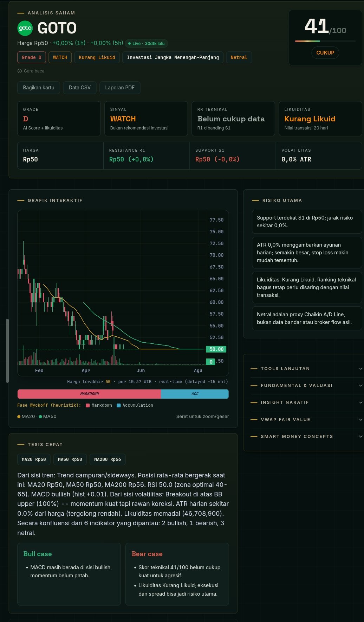Click the Support S1 Rp50 value
364x622 pixels.
click(x=217, y=159)
